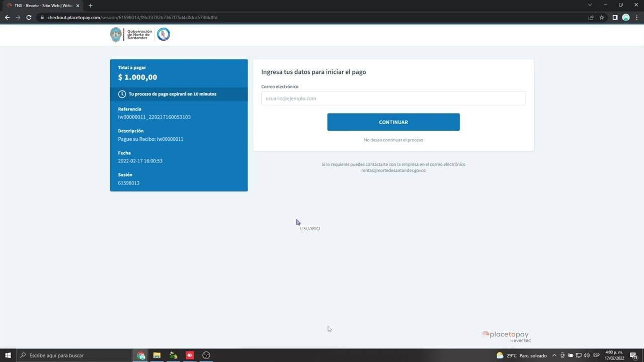Click the padlock site security icon

(x=43, y=18)
